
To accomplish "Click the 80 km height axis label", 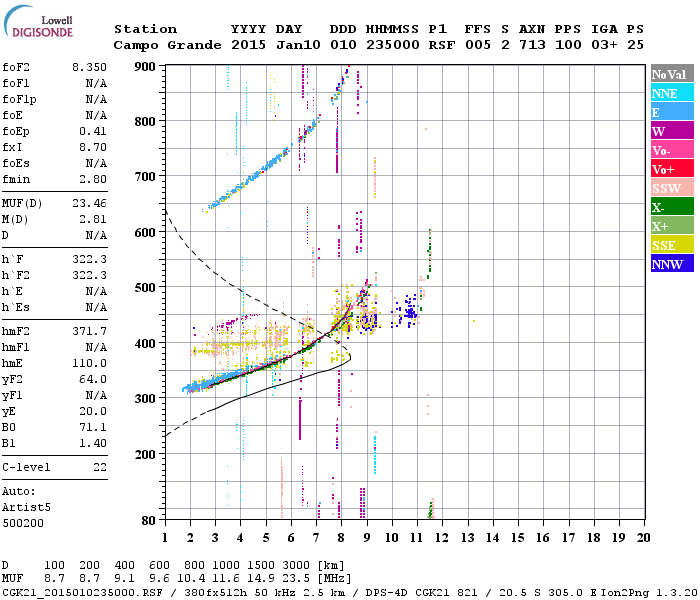I will click(149, 521).
